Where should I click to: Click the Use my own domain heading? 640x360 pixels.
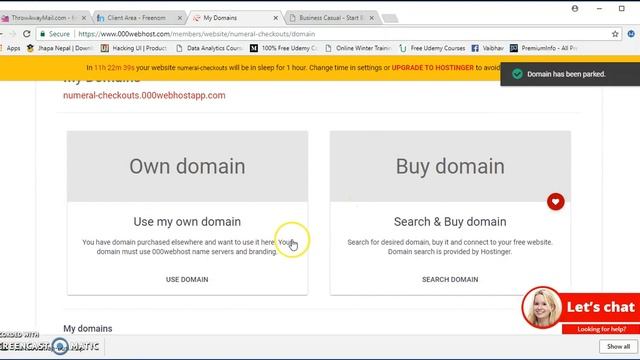187,222
